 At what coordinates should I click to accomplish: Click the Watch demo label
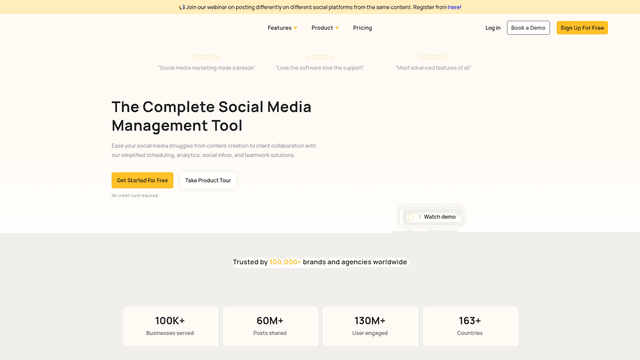point(440,217)
